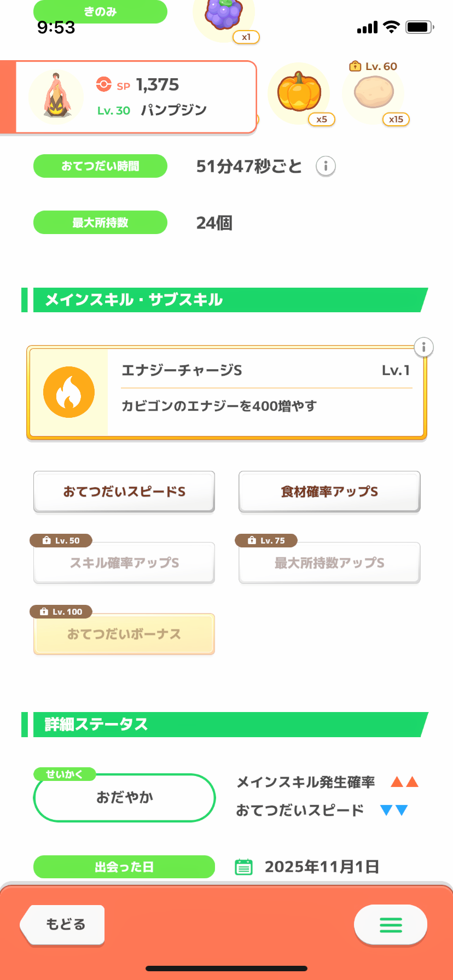Open main skill info icon
Screen dimensions: 453x980
(423, 347)
